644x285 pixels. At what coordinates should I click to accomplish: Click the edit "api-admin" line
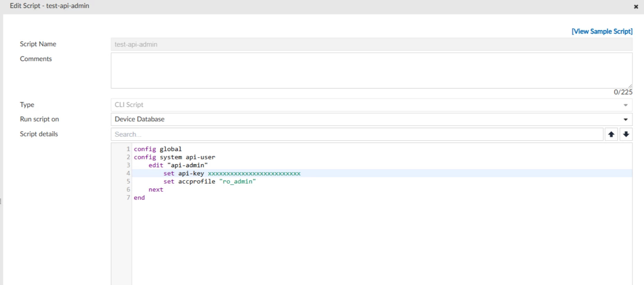point(178,165)
